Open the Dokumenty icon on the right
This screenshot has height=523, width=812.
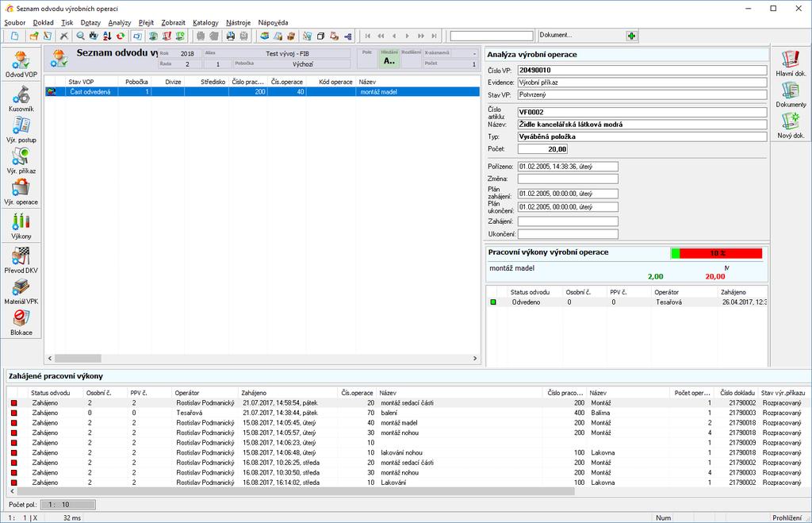[x=791, y=94]
